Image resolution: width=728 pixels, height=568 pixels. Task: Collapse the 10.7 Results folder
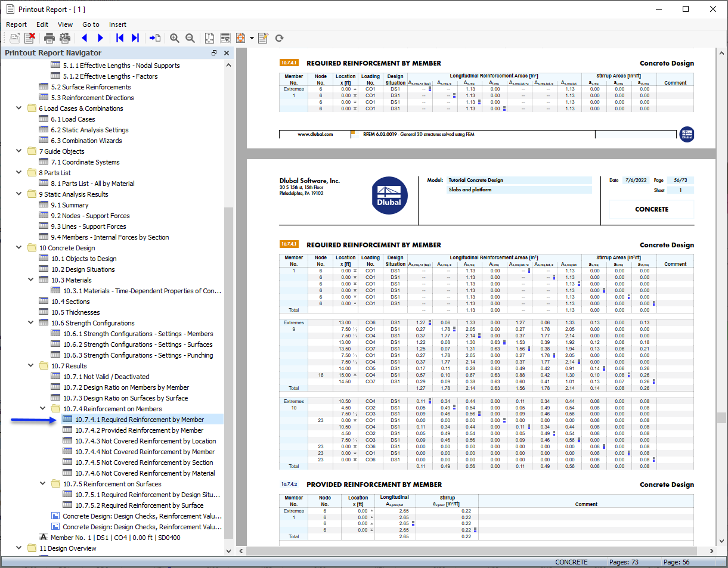(x=31, y=366)
